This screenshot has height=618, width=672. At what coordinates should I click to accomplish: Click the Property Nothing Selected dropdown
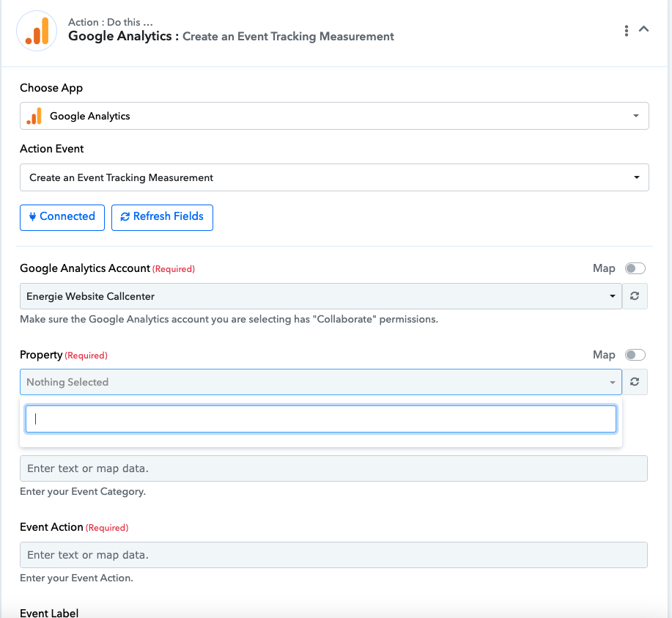click(x=320, y=382)
